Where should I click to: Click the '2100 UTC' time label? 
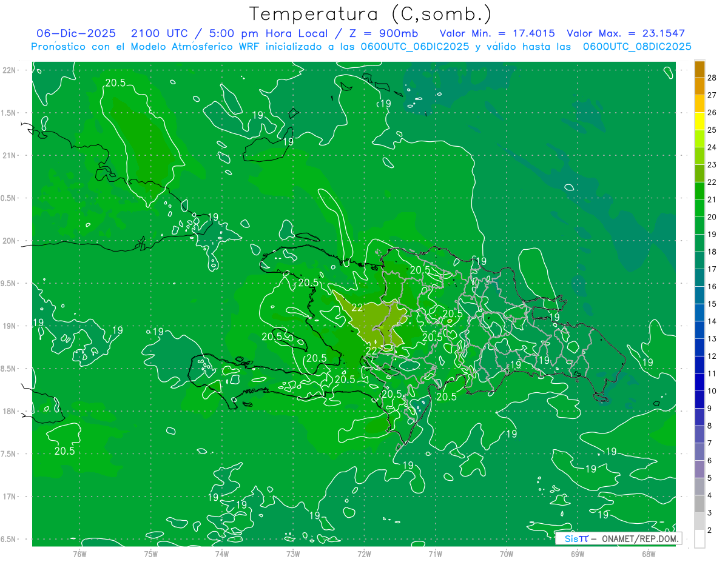click(x=160, y=33)
